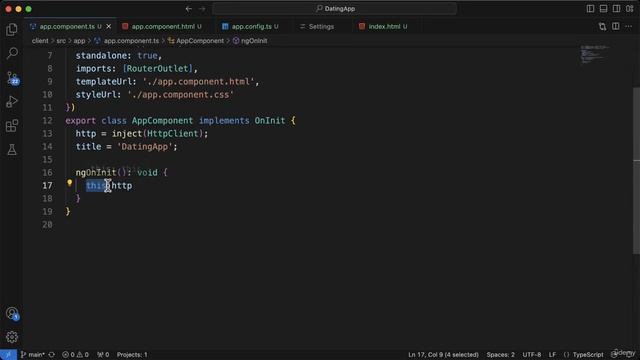This screenshot has height=360, width=640.
Task: Click the ports forwarded status item
Action: 103,355
